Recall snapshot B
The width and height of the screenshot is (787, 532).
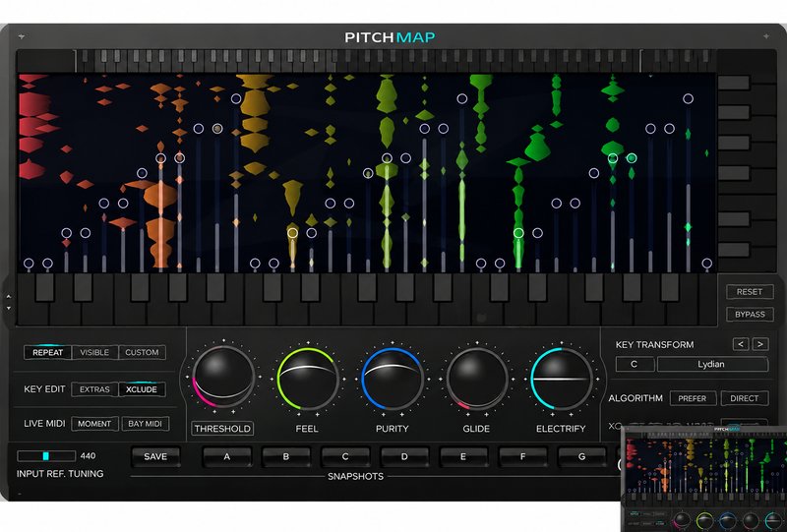(286, 456)
